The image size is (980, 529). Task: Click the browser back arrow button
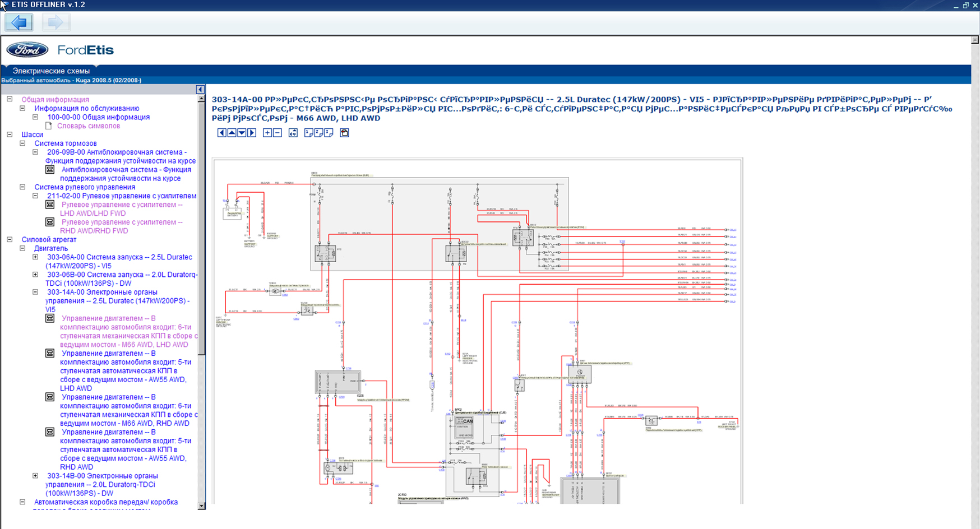click(x=19, y=22)
